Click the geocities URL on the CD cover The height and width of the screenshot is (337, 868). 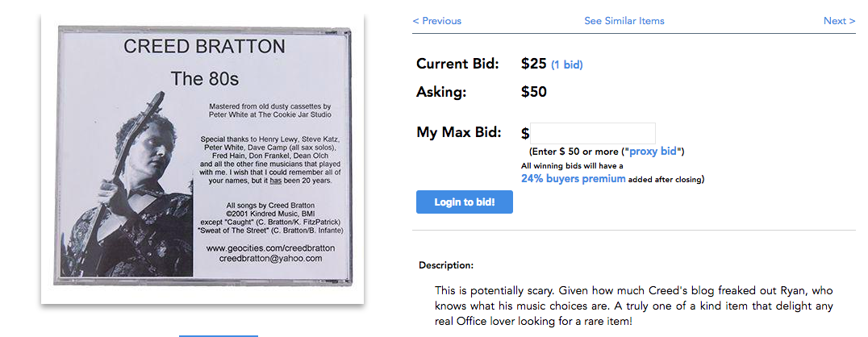270,248
